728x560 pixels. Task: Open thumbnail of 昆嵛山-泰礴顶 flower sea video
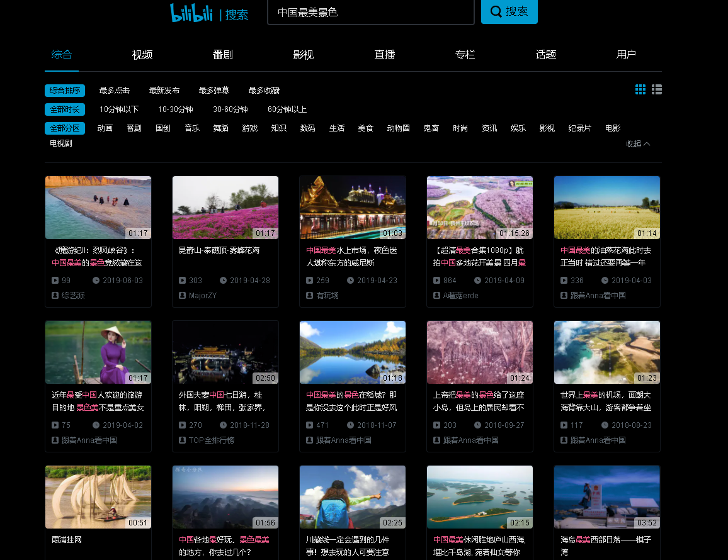[225, 208]
